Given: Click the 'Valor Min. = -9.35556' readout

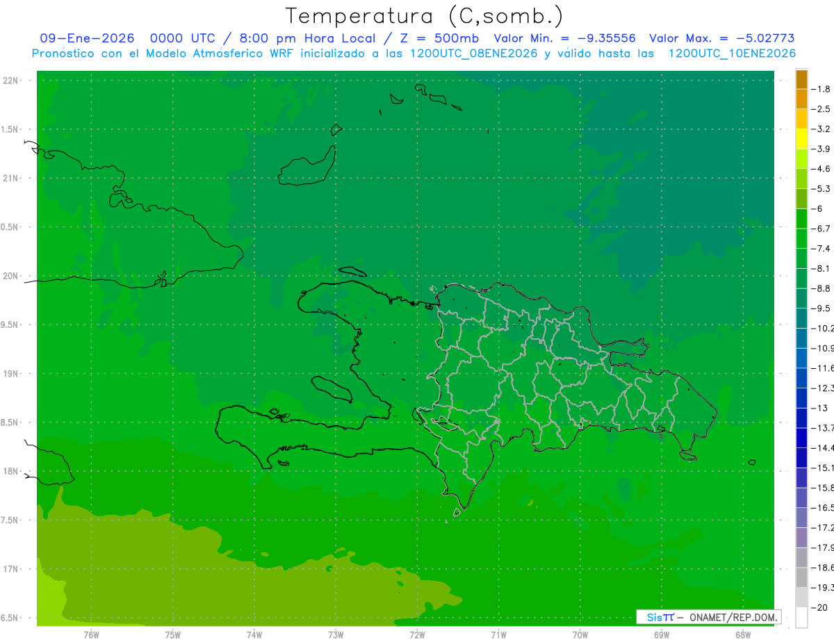Looking at the screenshot, I should click(564, 38).
